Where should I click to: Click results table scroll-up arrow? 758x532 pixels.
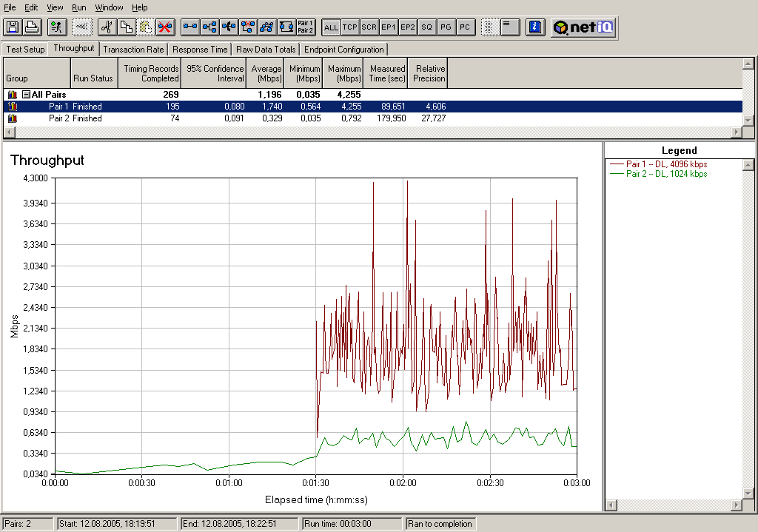[x=748, y=64]
